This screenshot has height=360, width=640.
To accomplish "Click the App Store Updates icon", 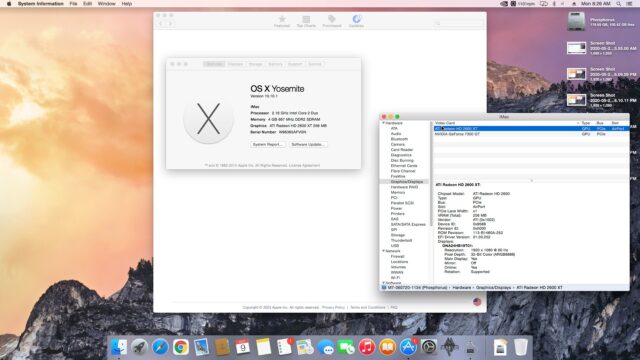I will coord(356,21).
